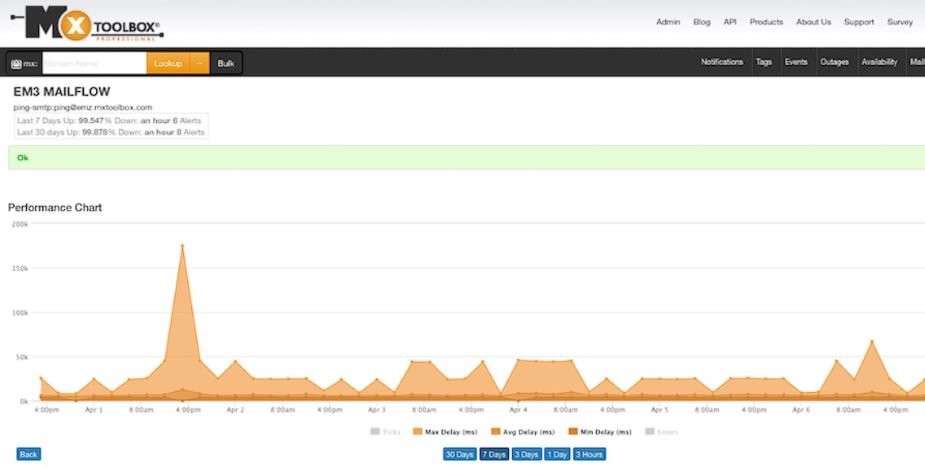Screen dimensions: 925x468
Task: Toggle the Avg Delay (ms) series
Action: [x=523, y=432]
